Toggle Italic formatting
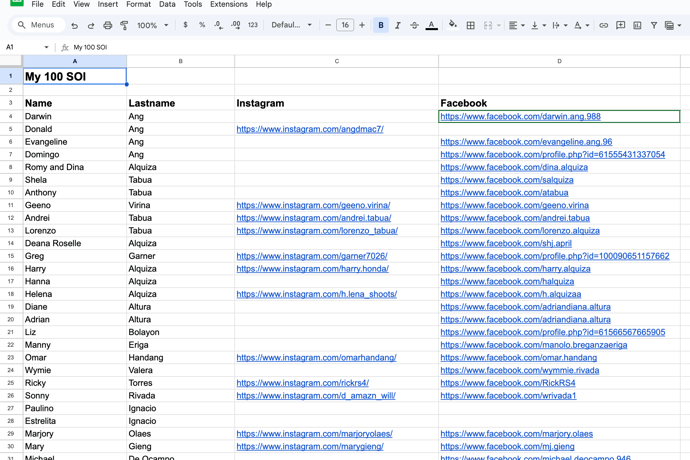 click(397, 26)
